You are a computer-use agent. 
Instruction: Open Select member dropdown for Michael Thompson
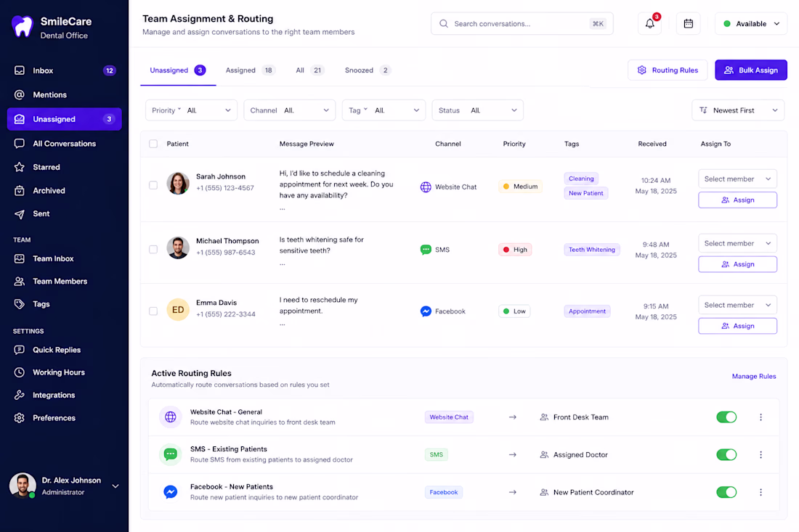coord(737,243)
